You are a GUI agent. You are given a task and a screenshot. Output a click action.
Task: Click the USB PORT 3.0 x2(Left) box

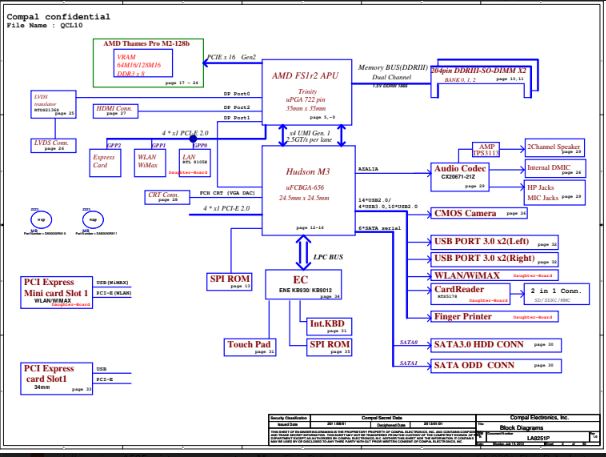coord(494,242)
